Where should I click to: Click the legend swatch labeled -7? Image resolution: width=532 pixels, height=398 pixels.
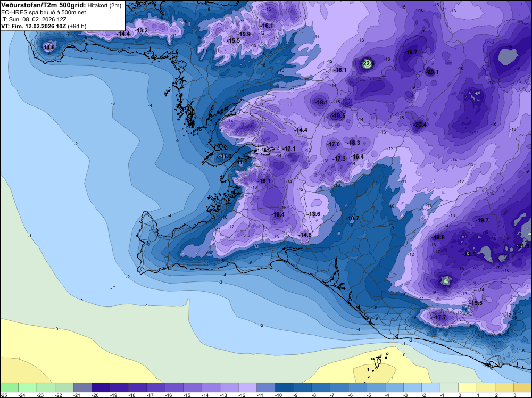(339, 387)
